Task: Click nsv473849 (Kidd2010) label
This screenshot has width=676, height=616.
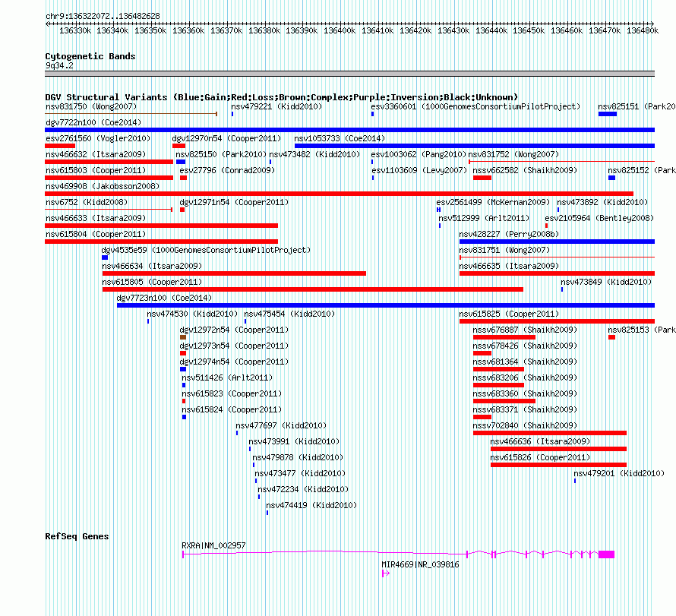Action: (x=606, y=282)
